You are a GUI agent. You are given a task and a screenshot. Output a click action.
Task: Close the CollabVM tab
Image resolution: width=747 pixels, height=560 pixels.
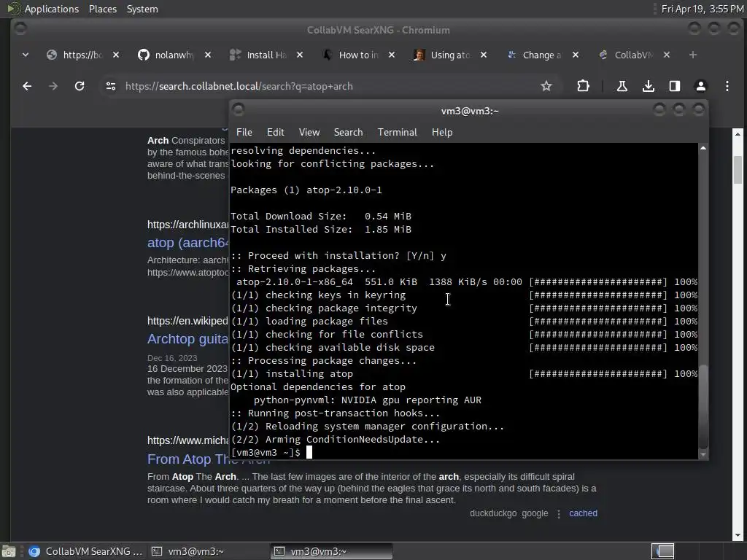coord(667,55)
